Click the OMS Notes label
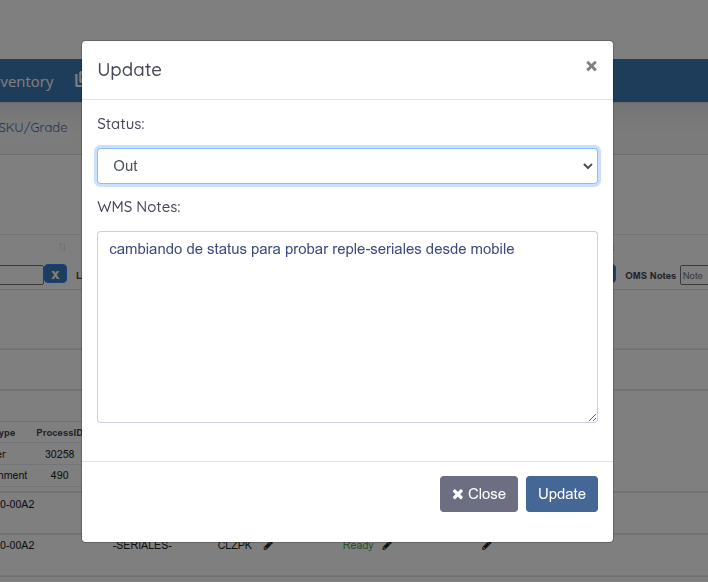Image resolution: width=708 pixels, height=582 pixels. (x=650, y=275)
